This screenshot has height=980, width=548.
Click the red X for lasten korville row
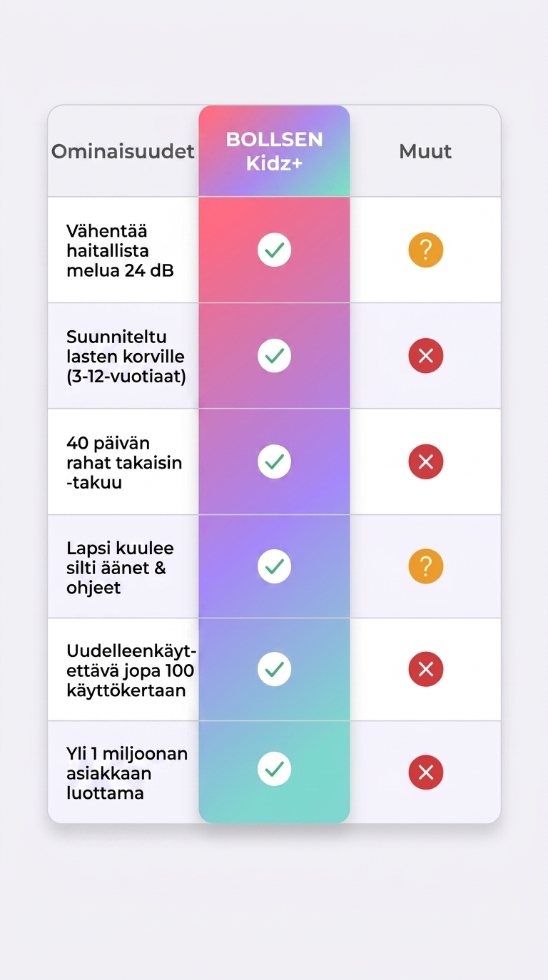pos(426,356)
